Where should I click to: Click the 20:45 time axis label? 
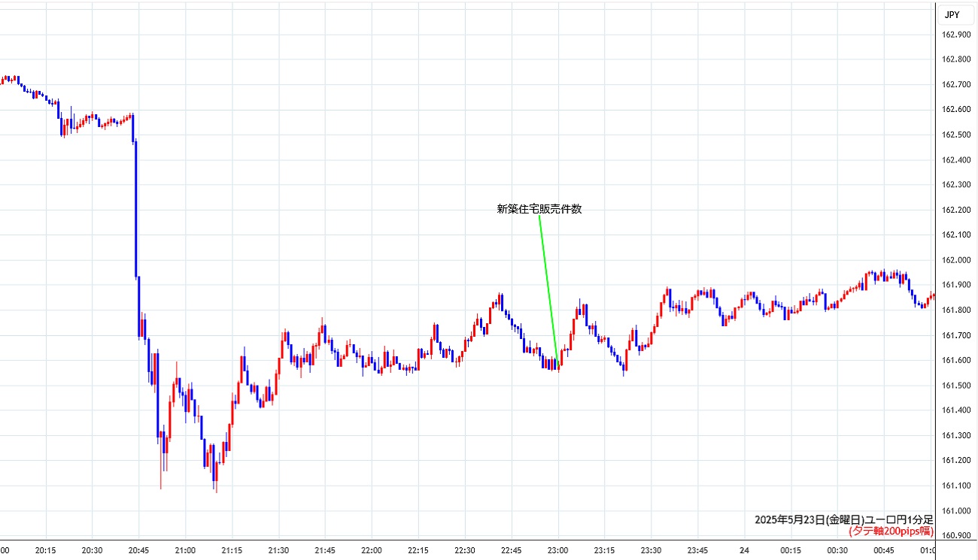coord(138,550)
